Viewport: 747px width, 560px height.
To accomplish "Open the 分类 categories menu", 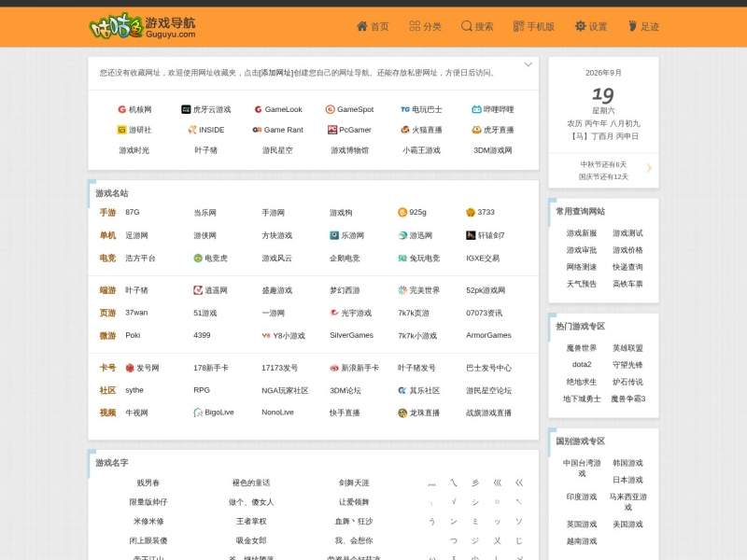I will tap(425, 27).
